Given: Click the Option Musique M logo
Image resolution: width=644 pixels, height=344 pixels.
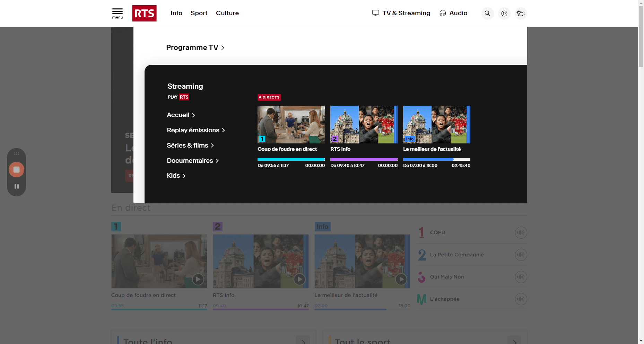Looking at the screenshot, I should 421,299.
